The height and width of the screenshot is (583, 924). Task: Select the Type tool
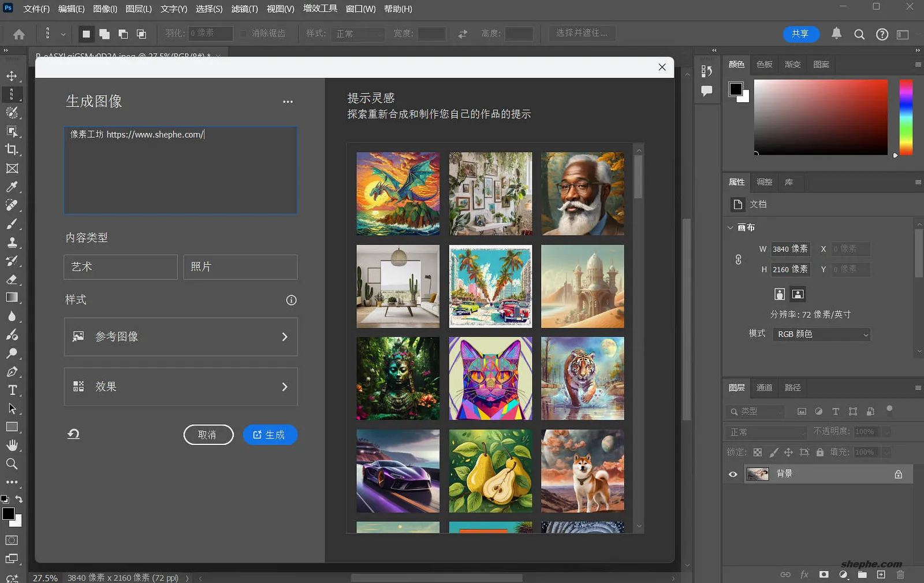[x=12, y=390]
